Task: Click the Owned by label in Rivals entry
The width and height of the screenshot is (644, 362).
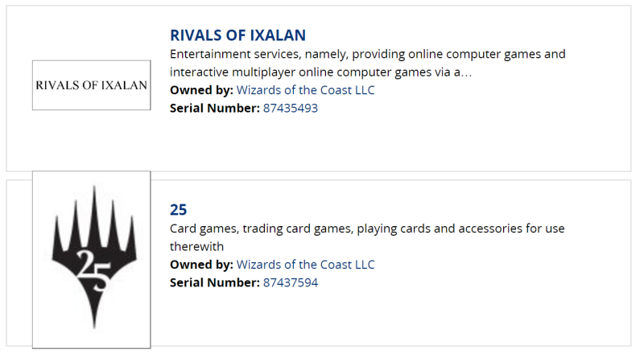Action: pos(201,90)
